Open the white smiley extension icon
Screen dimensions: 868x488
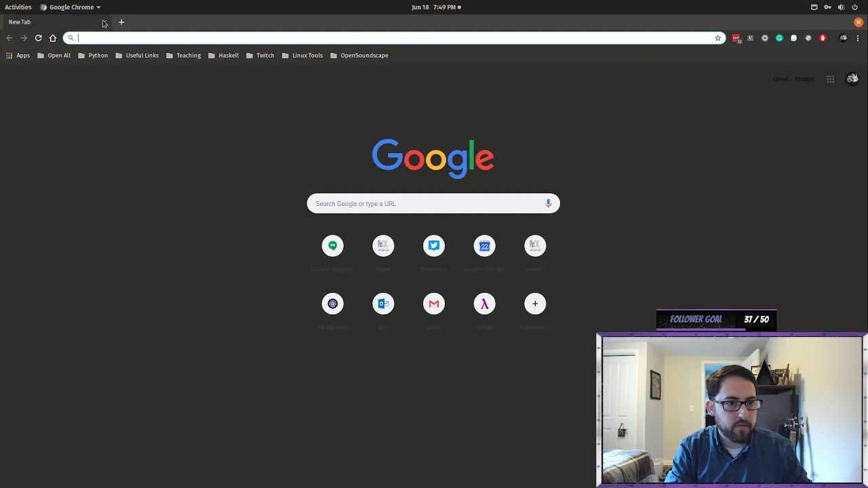tap(793, 38)
